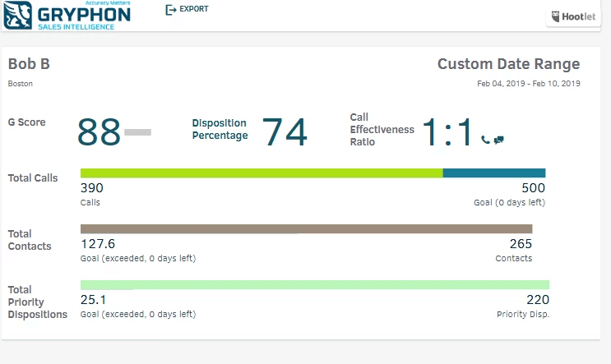Screen dimensions: 611x364
Task: Click the Gryphon griffin logo icon
Action: point(18,15)
